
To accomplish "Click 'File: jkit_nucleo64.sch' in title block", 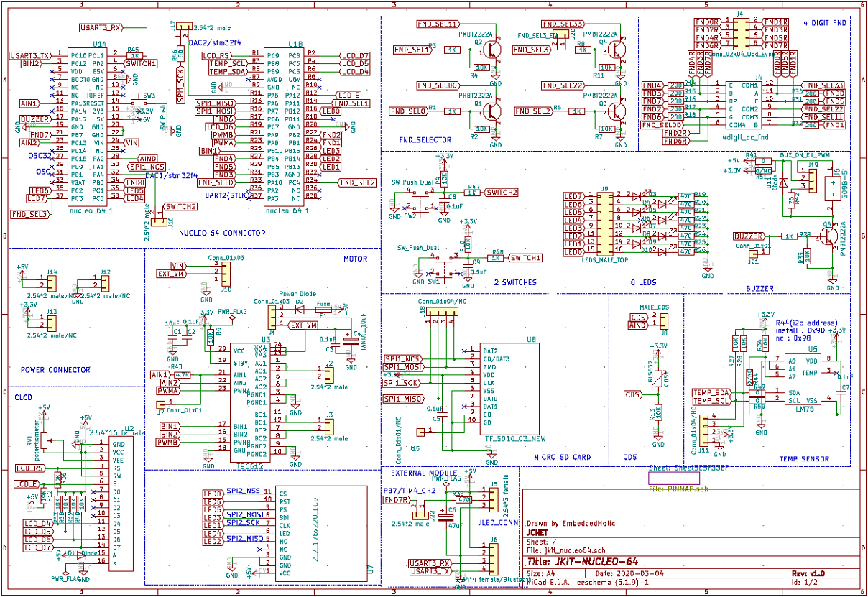I will pos(568,550).
